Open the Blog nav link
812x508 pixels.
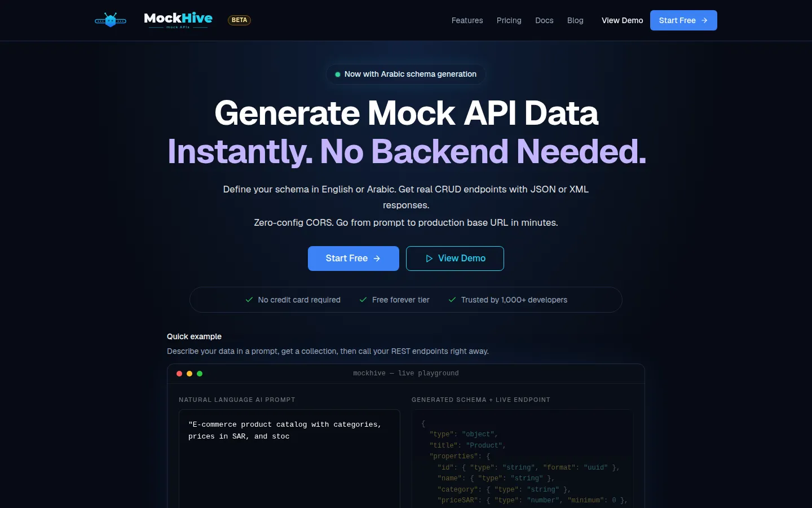click(575, 20)
